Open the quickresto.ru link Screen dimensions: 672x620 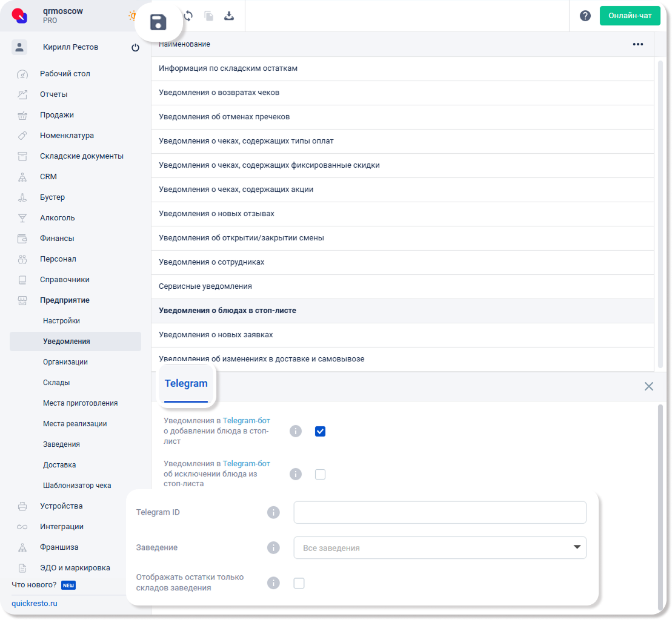pos(35,603)
